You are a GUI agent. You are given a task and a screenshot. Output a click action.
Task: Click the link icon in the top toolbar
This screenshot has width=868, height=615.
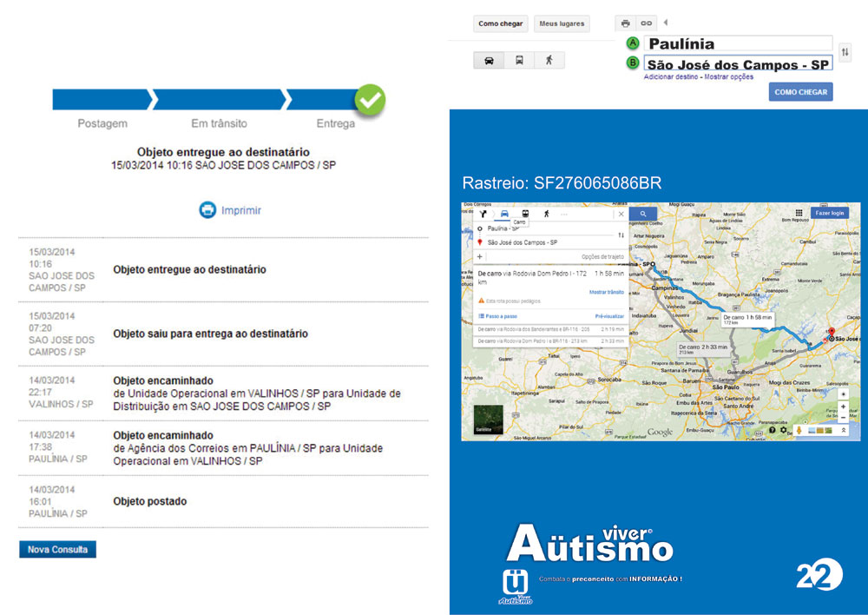646,23
